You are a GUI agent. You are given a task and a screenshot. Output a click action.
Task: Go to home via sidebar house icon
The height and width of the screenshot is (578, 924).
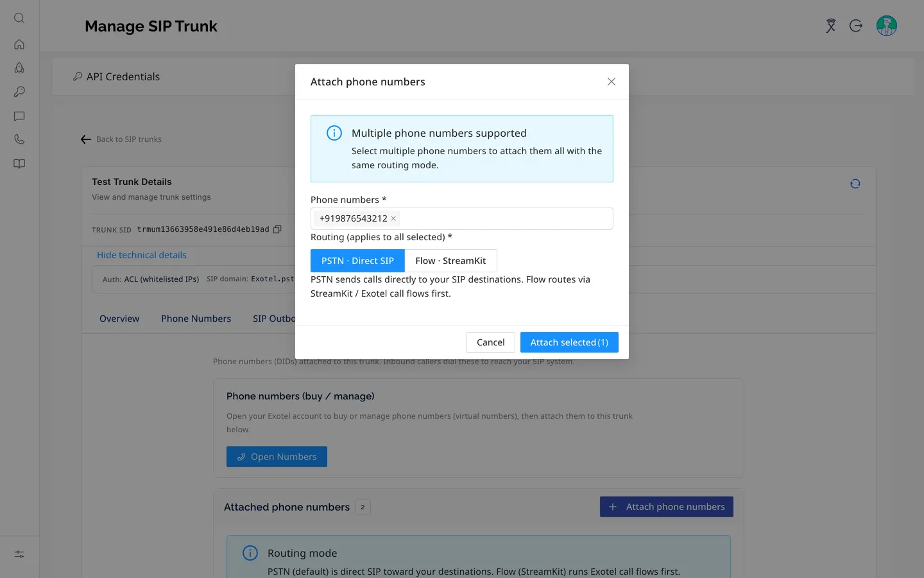pyautogui.click(x=19, y=44)
